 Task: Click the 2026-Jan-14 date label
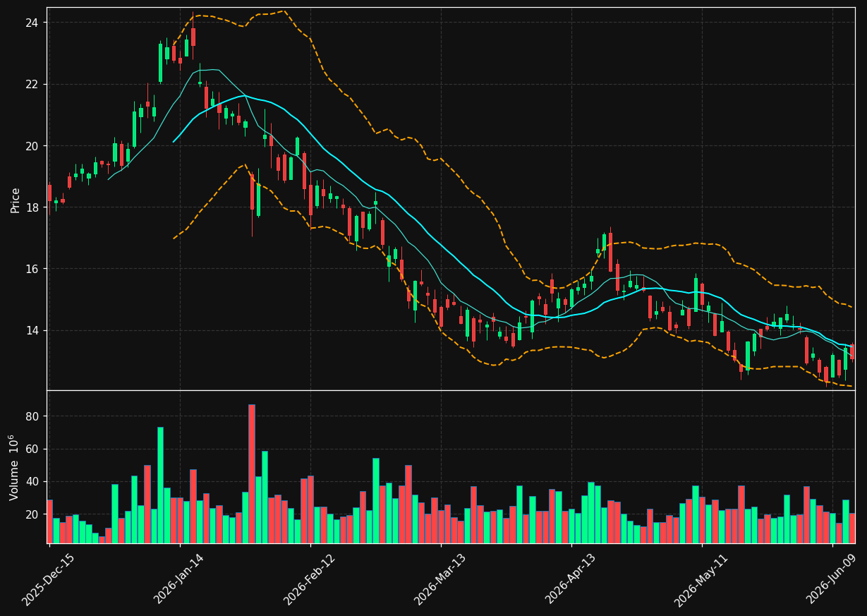(x=179, y=579)
